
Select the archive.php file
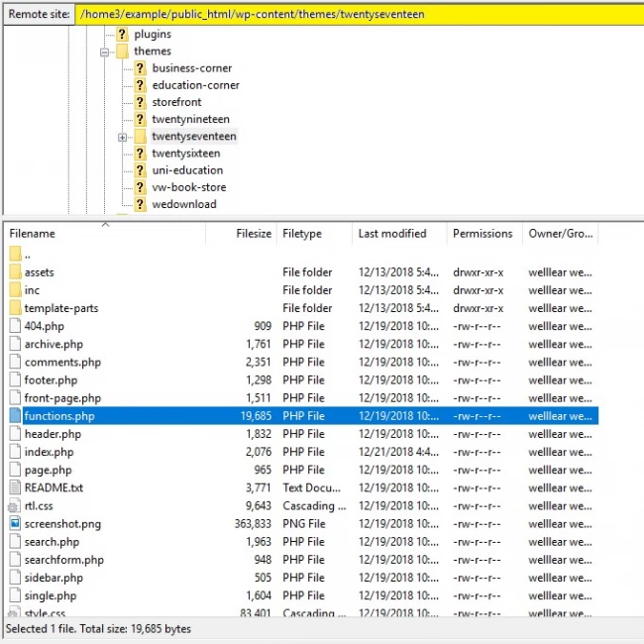click(302, 344)
